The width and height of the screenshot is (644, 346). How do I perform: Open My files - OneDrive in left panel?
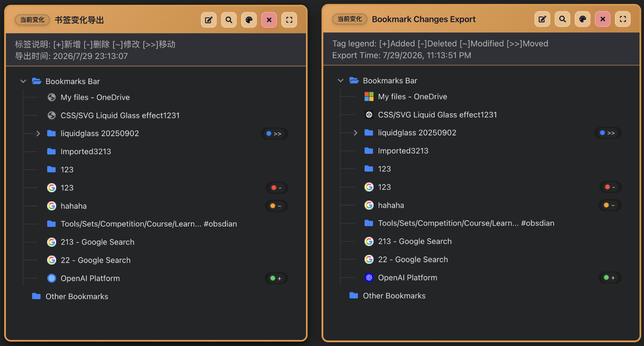[x=95, y=97]
